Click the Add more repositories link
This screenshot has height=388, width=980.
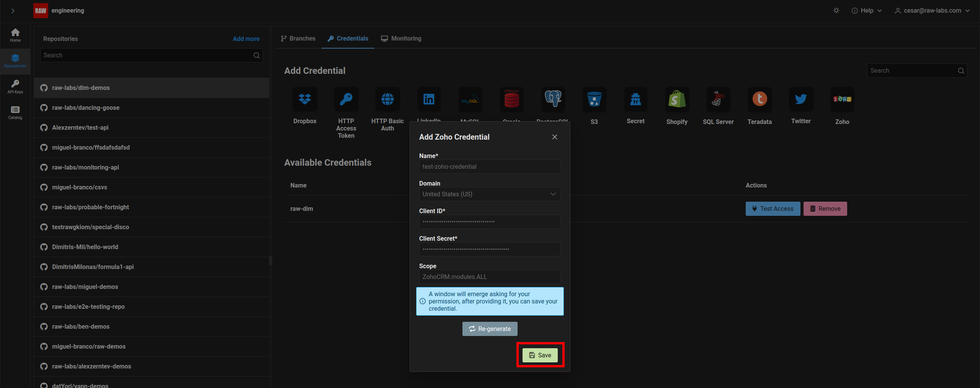point(246,39)
